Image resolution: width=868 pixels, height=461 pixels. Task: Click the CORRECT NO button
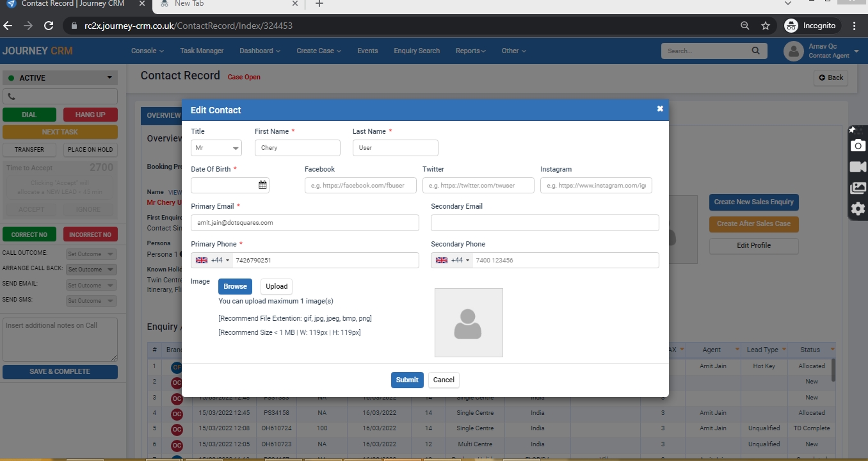[x=29, y=234]
